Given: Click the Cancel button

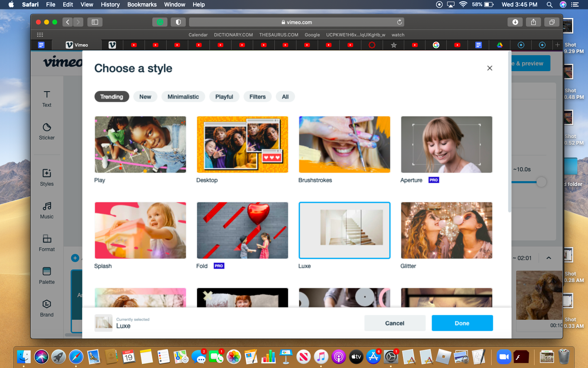Looking at the screenshot, I should click(394, 323).
